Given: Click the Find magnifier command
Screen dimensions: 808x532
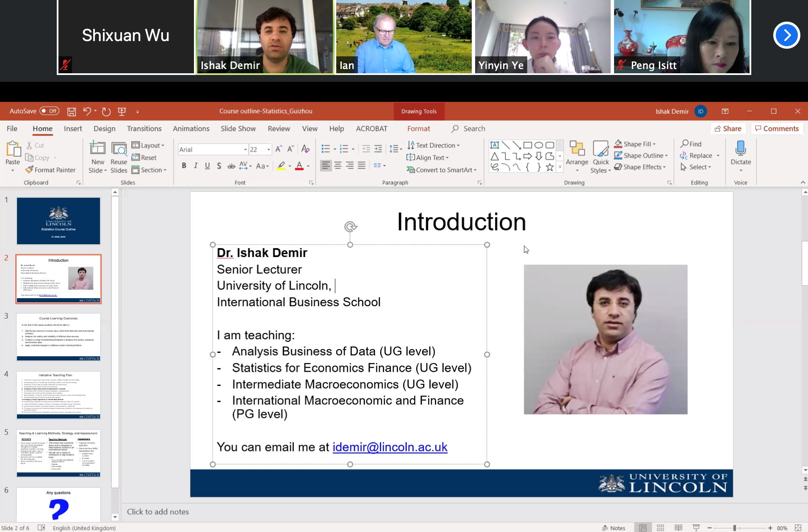Looking at the screenshot, I should pyautogui.click(x=691, y=144).
